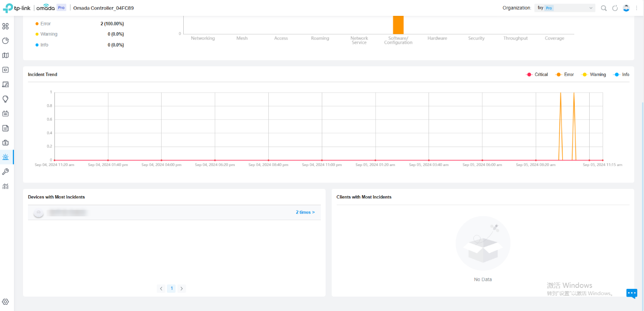The height and width of the screenshot is (311, 644).
Task: Click page 1 under Devices with Most Incidents
Action: 171,288
